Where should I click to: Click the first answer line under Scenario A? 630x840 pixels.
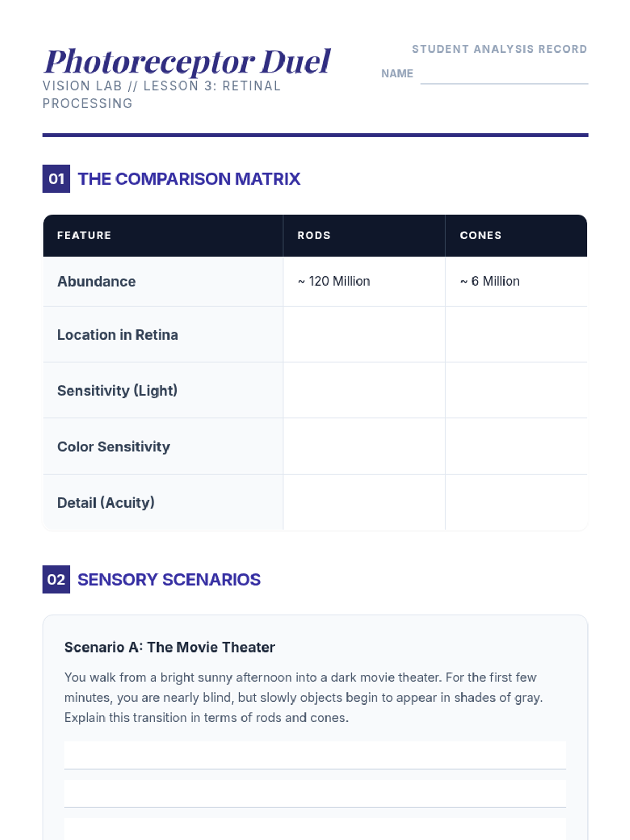315,755
